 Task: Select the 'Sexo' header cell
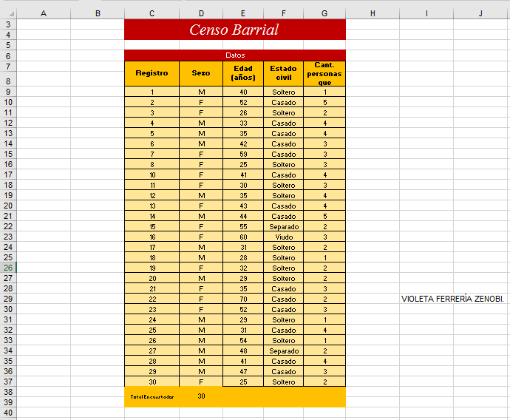[x=201, y=73]
